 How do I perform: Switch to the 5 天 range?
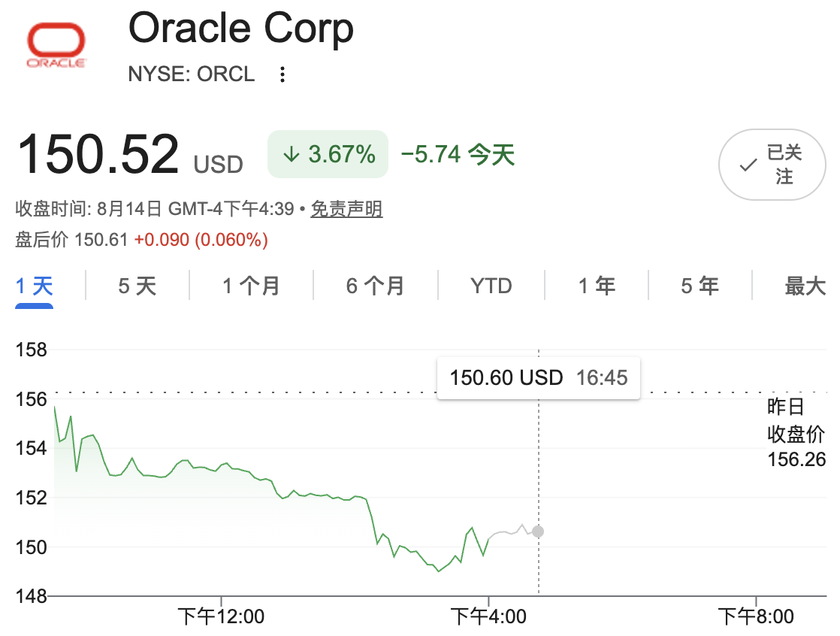click(x=137, y=286)
